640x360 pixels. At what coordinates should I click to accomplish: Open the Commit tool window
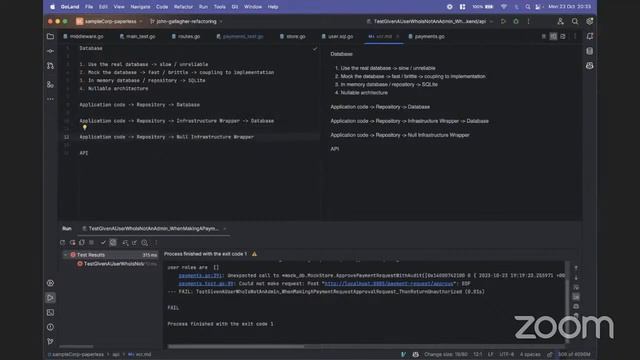[50, 51]
